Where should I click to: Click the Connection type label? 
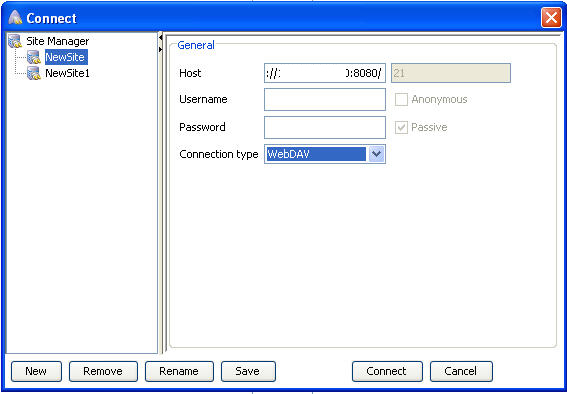click(219, 154)
